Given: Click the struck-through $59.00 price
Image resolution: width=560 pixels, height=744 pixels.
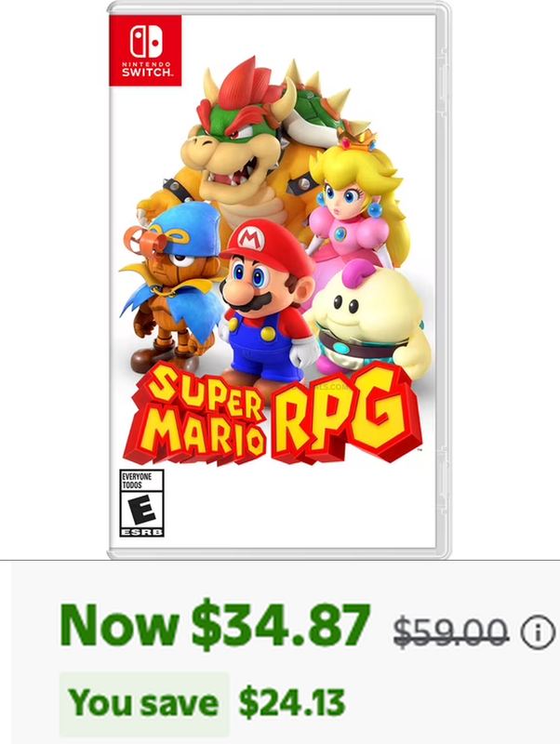Looking at the screenshot, I should tap(451, 632).
